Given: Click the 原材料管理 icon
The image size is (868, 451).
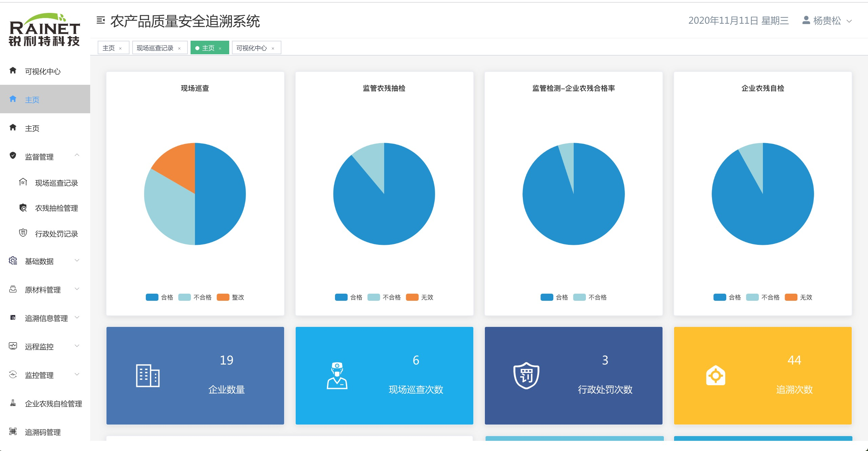Looking at the screenshot, I should [13, 289].
